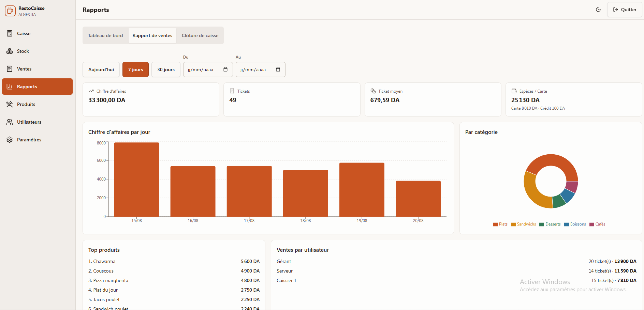Click the Sandwichs legend color swatch
Screen dimensions: 644x310
513,224
